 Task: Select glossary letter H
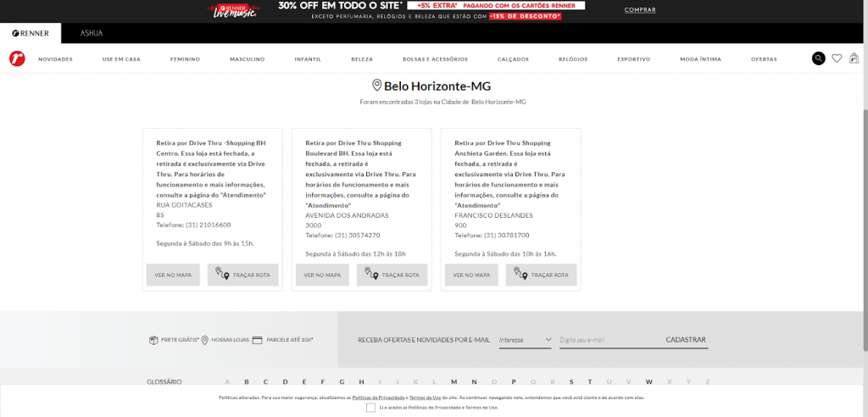tap(361, 381)
